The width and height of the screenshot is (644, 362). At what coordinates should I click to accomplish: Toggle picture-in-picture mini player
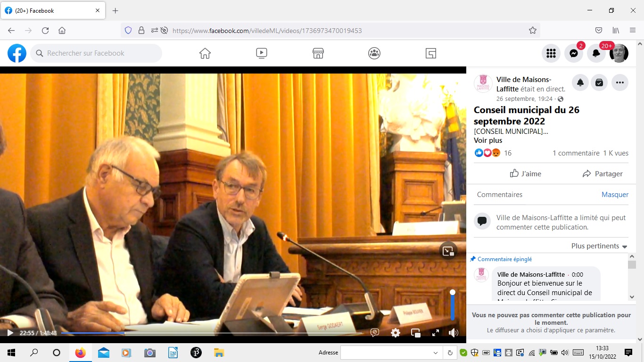point(416,333)
